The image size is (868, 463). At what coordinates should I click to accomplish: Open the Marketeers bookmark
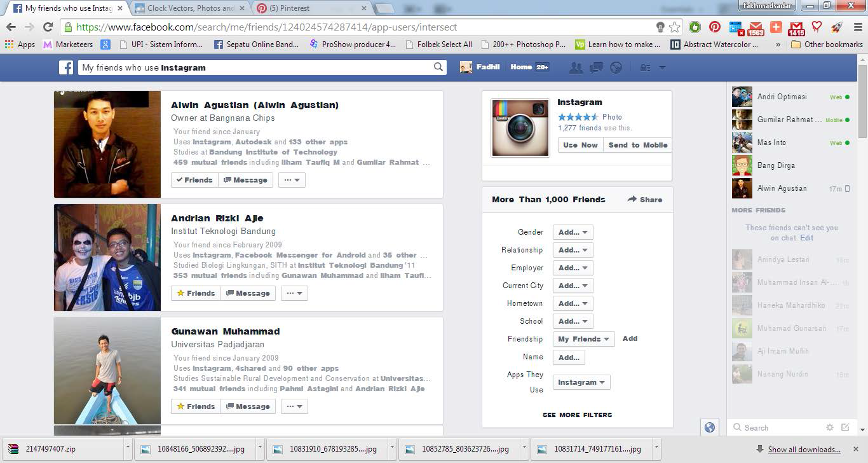(x=67, y=45)
